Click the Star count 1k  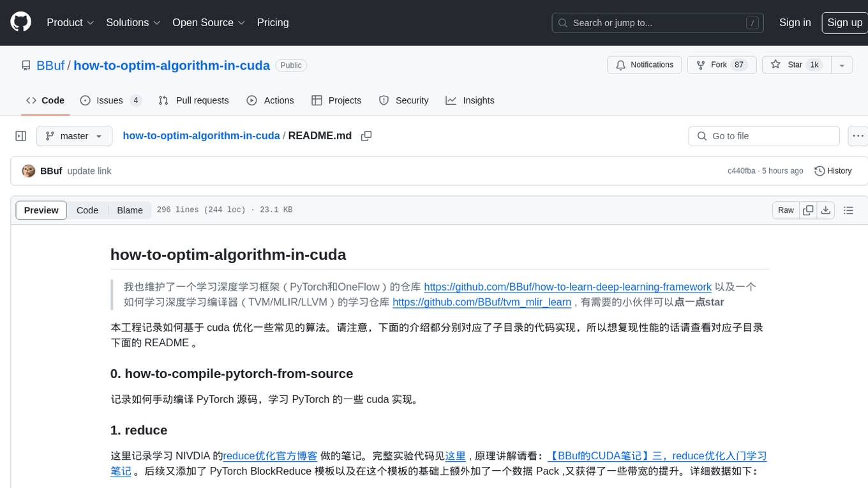pyautogui.click(x=814, y=65)
